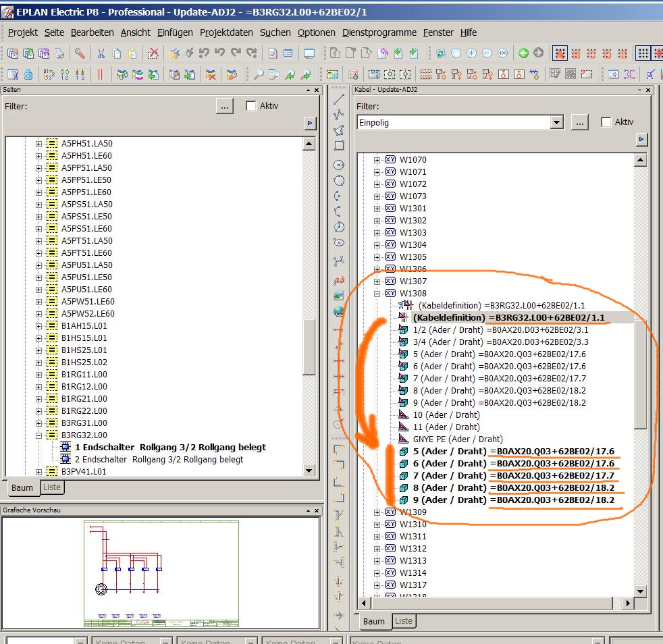The image size is (663, 644).
Task: Click the first undo arrow icon
Action: 204,53
